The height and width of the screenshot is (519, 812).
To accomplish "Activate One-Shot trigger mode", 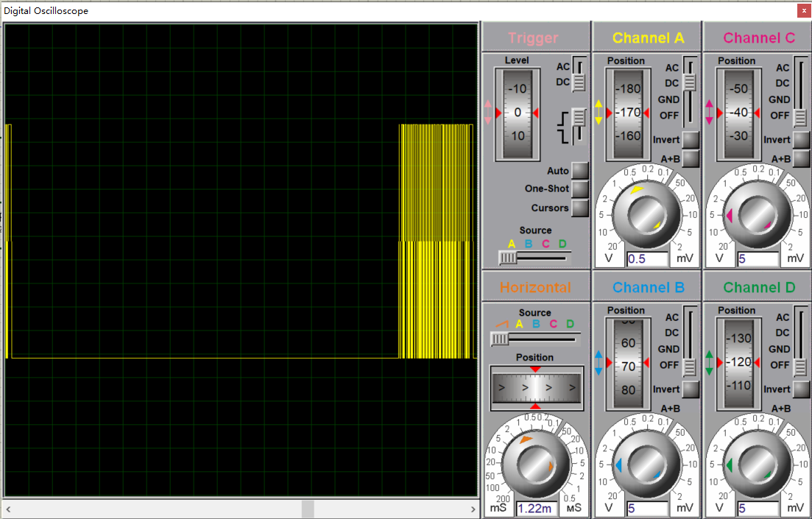I will coord(580,188).
